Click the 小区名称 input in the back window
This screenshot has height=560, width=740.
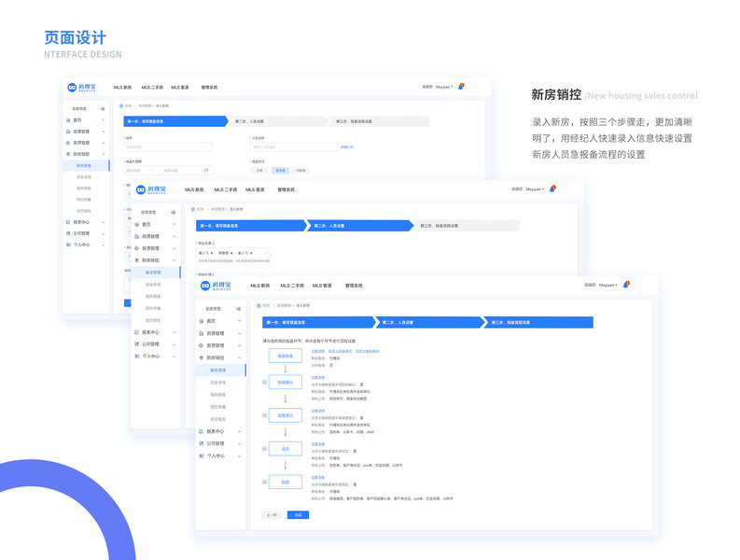tap(294, 147)
